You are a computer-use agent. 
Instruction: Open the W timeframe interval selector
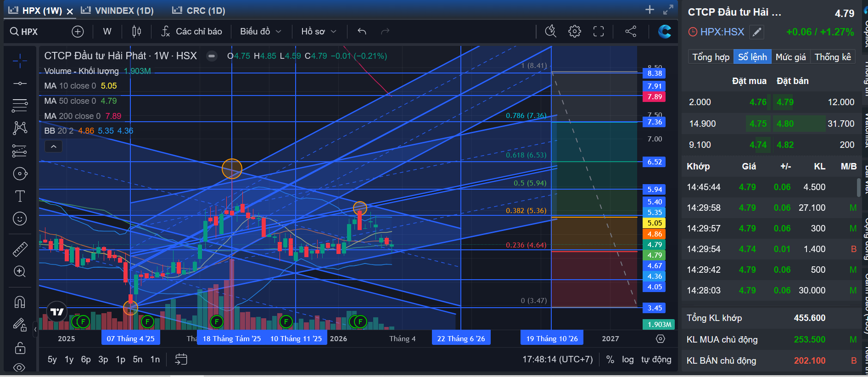pos(107,32)
